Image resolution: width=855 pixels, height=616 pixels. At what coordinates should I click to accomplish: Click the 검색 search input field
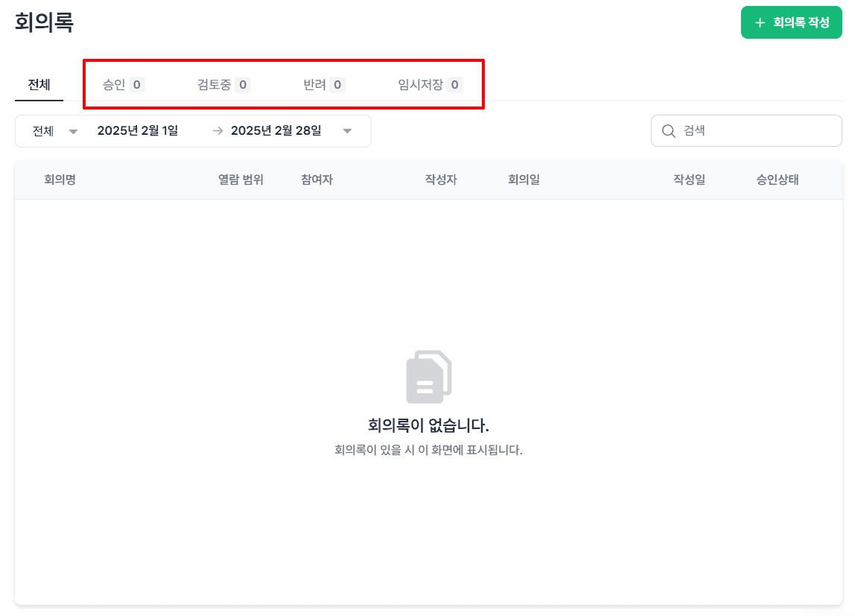click(x=745, y=130)
